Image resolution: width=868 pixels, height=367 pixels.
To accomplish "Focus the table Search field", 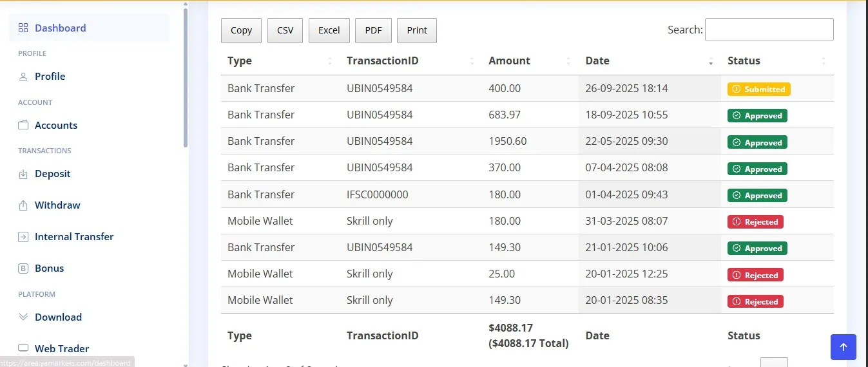I will point(769,30).
